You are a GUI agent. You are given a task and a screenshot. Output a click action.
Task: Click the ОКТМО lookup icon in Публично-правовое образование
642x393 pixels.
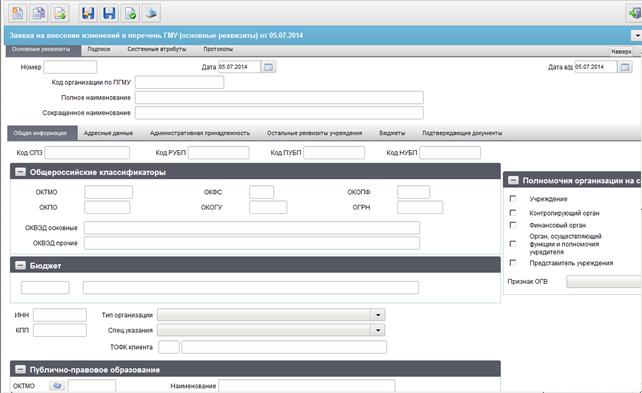coord(57,386)
